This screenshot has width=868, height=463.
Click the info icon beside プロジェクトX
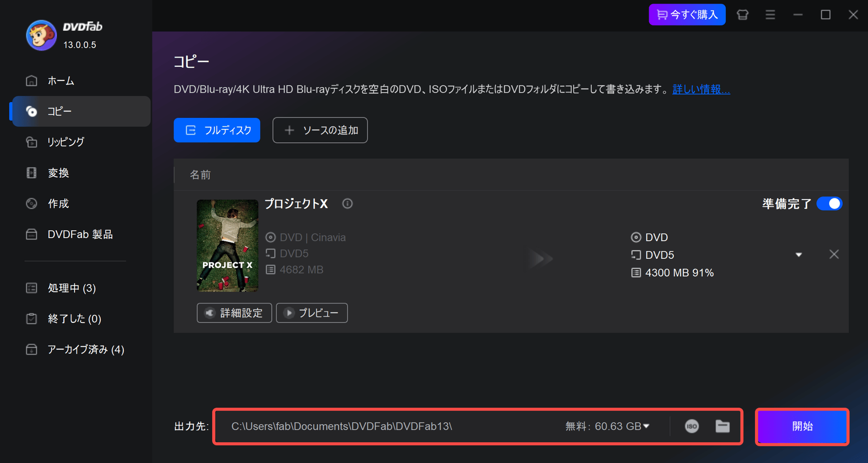coord(347,203)
